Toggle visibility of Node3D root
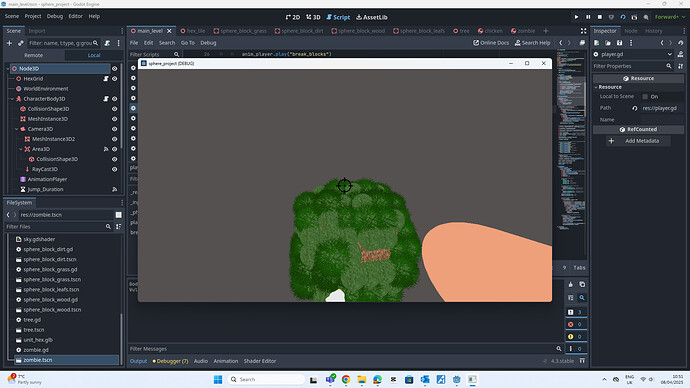Screen dimensions: 690x388 pyautogui.click(x=114, y=69)
